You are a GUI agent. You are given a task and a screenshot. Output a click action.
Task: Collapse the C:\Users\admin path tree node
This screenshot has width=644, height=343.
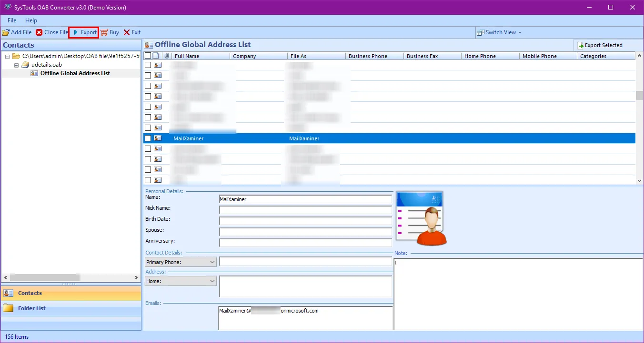tap(7, 56)
